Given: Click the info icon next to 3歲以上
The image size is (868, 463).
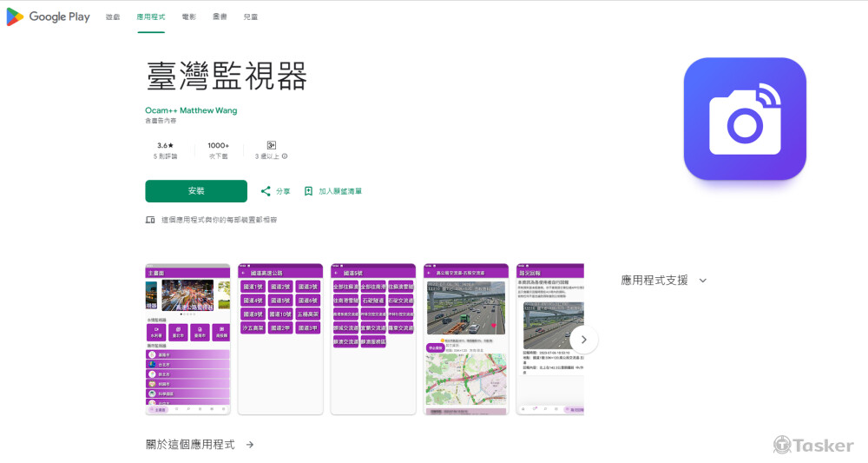Looking at the screenshot, I should pyautogui.click(x=285, y=156).
